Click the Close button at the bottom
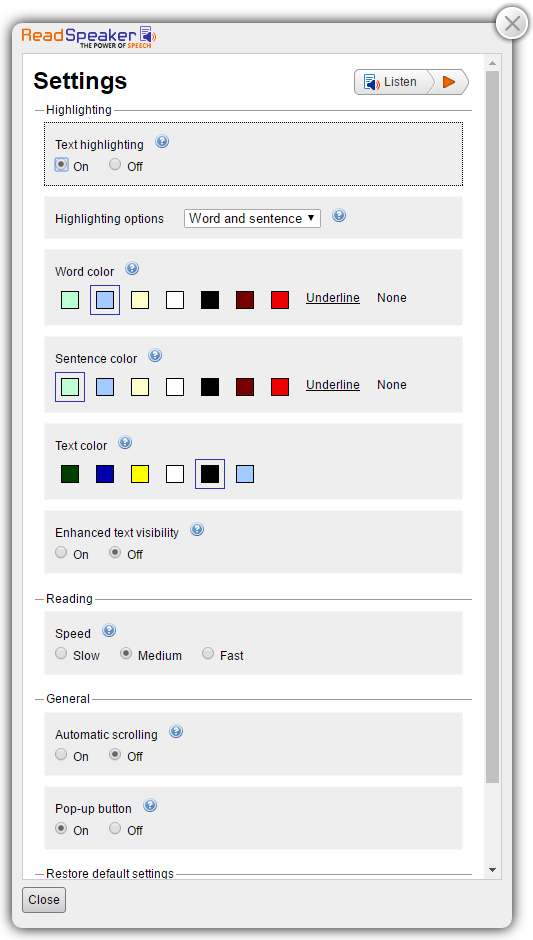This screenshot has width=533, height=940. coord(44,900)
